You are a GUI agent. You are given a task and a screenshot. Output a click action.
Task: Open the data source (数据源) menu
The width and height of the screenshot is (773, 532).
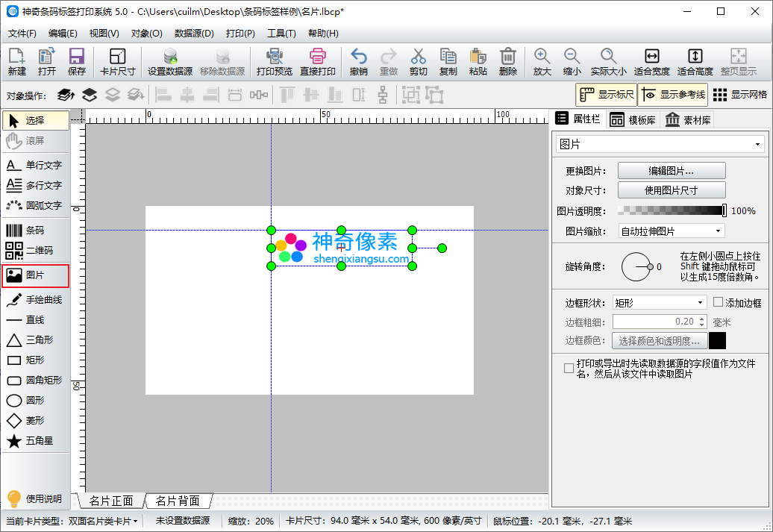194,34
